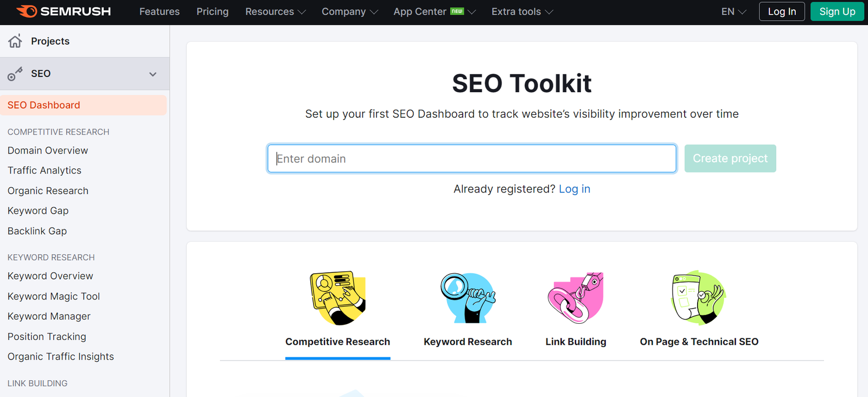Select SEO Dashboard in the sidebar
The height and width of the screenshot is (397, 868).
[x=84, y=105]
